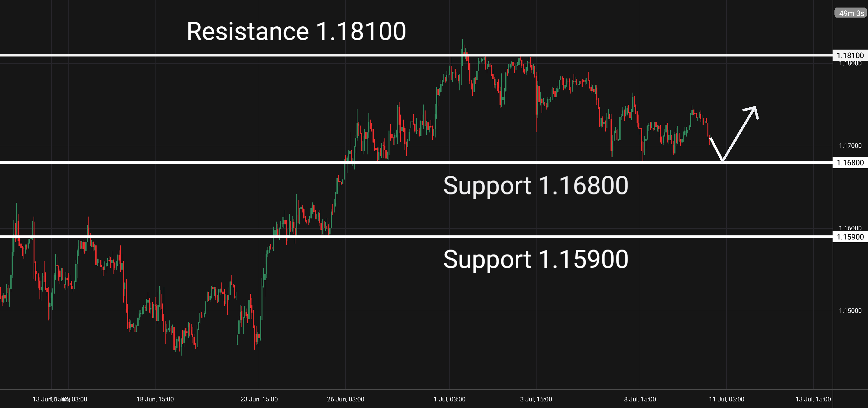The height and width of the screenshot is (408, 868).
Task: Click the 11 Jul, 03:00 time label
Action: [x=727, y=399]
